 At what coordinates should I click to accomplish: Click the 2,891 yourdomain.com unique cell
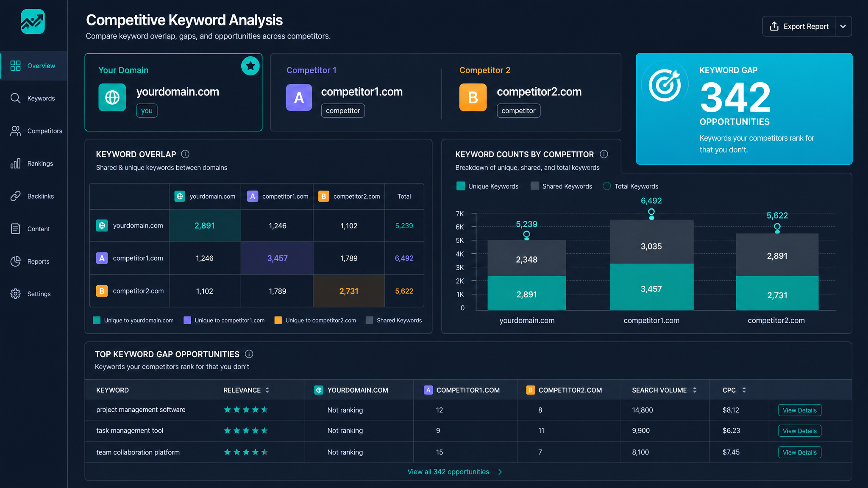[x=205, y=225]
